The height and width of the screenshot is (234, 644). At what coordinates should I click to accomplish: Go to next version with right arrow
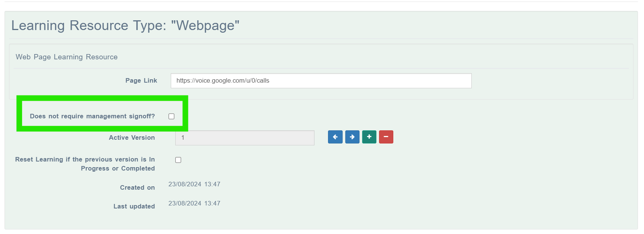click(x=352, y=137)
